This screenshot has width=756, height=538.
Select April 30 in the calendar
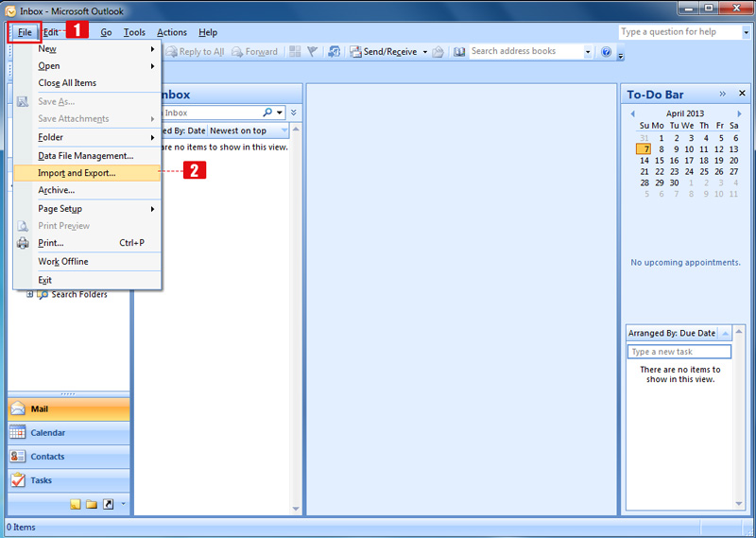[x=674, y=182]
